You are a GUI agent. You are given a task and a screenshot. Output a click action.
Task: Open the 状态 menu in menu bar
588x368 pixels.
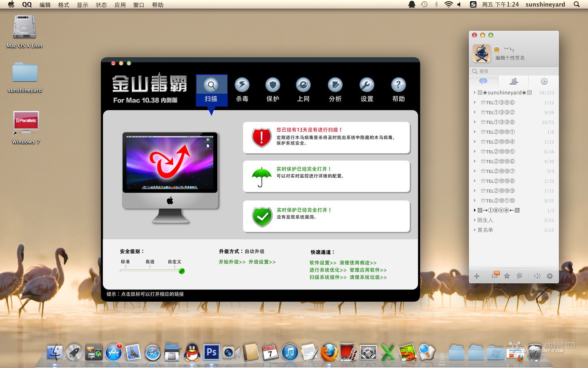[101, 5]
